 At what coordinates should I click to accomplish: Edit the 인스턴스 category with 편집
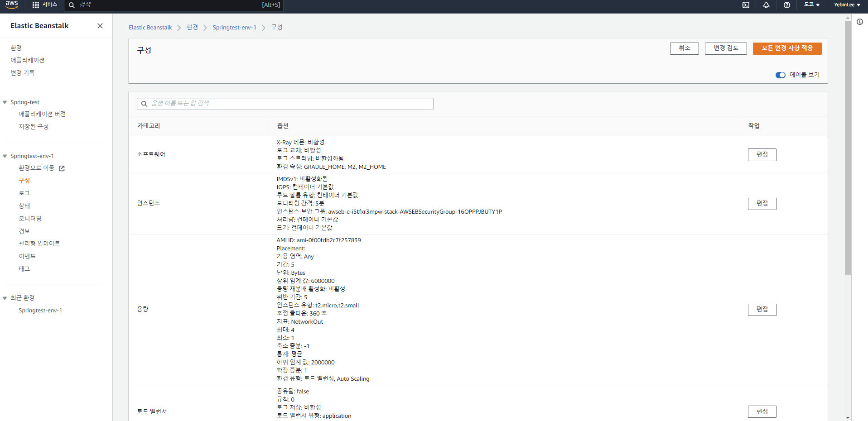pos(762,204)
